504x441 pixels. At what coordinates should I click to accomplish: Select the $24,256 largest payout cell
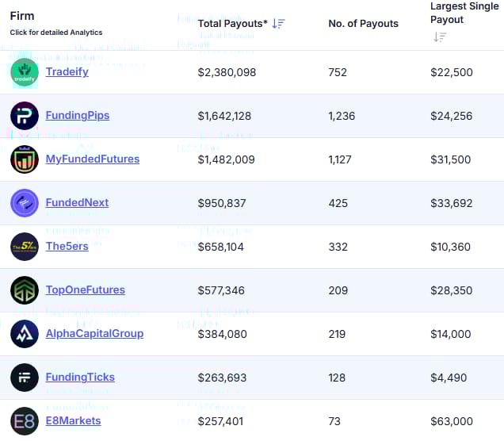(x=452, y=116)
